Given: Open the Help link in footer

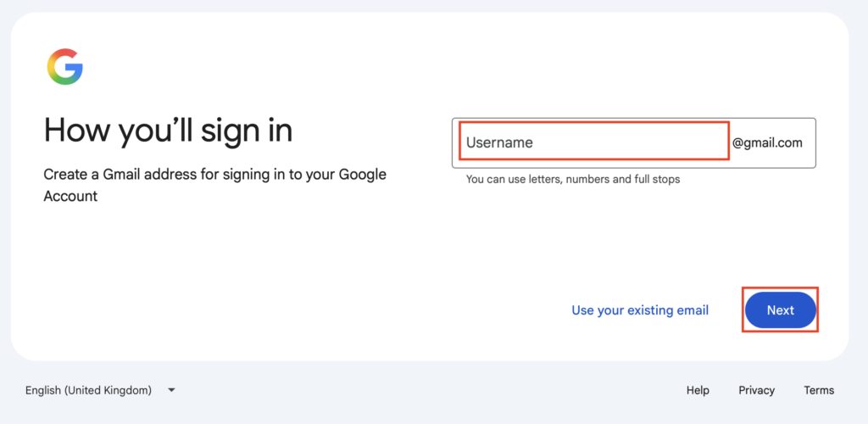Looking at the screenshot, I should click(x=698, y=390).
